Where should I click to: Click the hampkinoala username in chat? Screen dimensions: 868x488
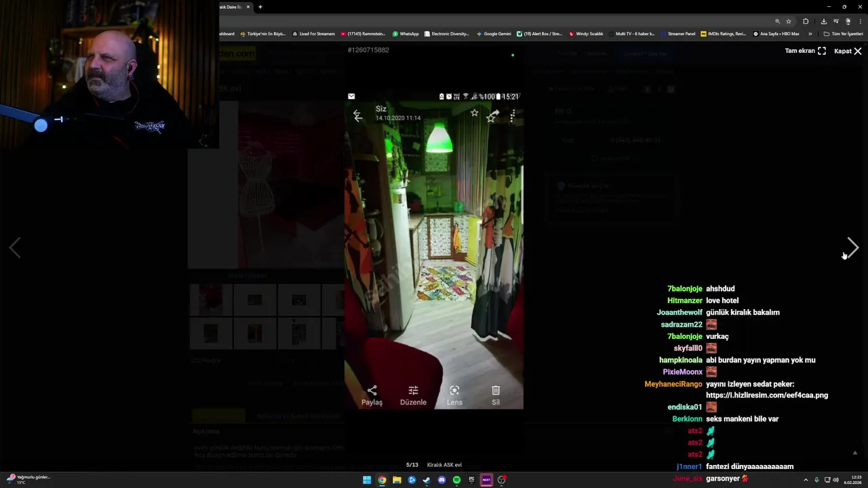[x=680, y=360]
